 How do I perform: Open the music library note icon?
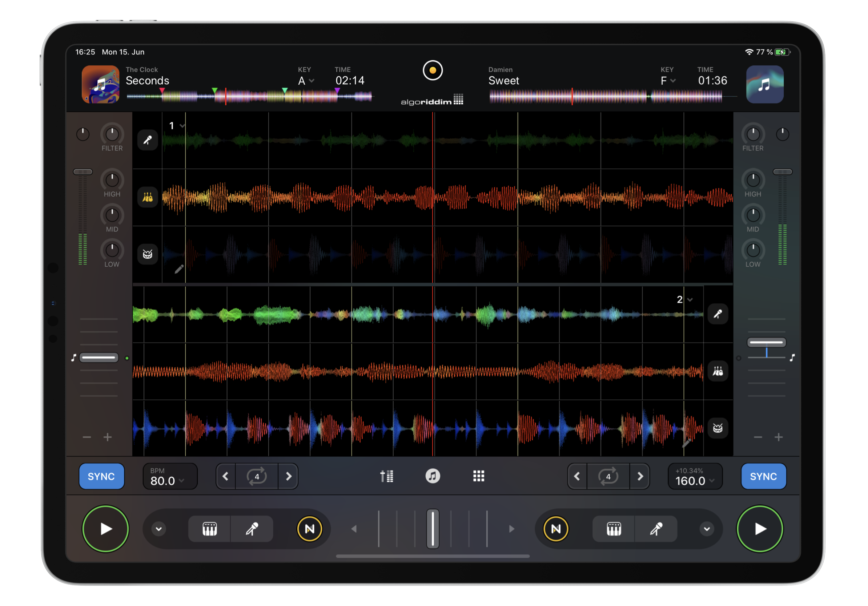pyautogui.click(x=433, y=476)
